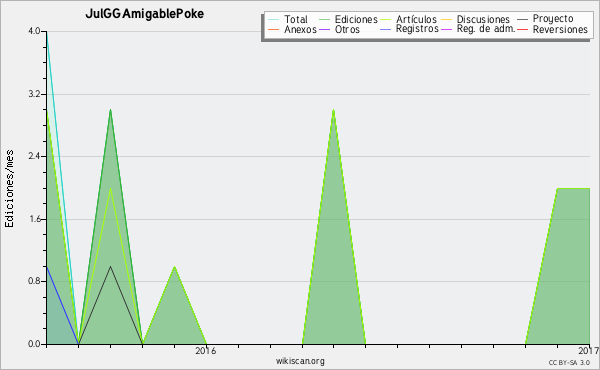Image resolution: width=600 pixels, height=370 pixels.
Task: Select the Reg. de adm. legend entry
Action: (486, 29)
